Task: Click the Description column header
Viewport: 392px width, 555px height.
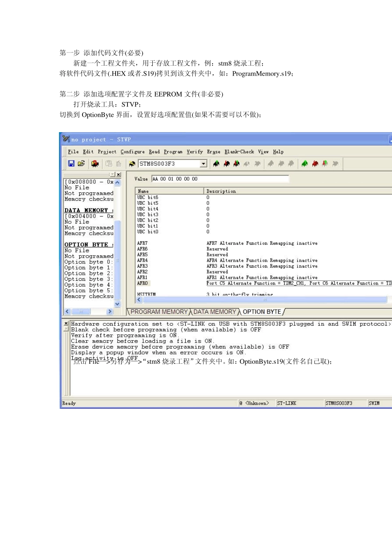Action: [x=298, y=191]
